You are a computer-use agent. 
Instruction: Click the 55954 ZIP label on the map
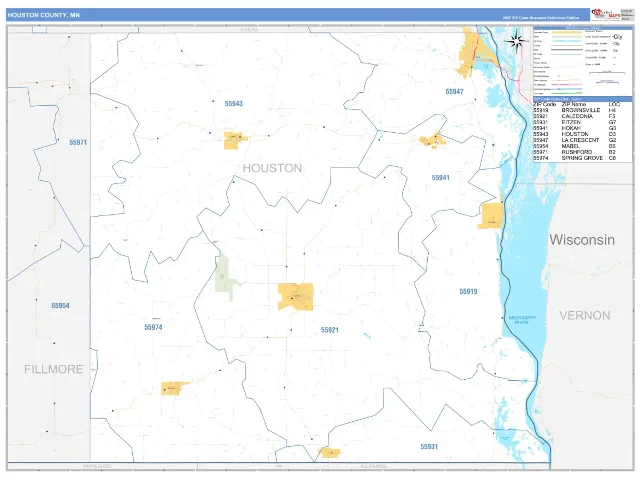(x=60, y=305)
